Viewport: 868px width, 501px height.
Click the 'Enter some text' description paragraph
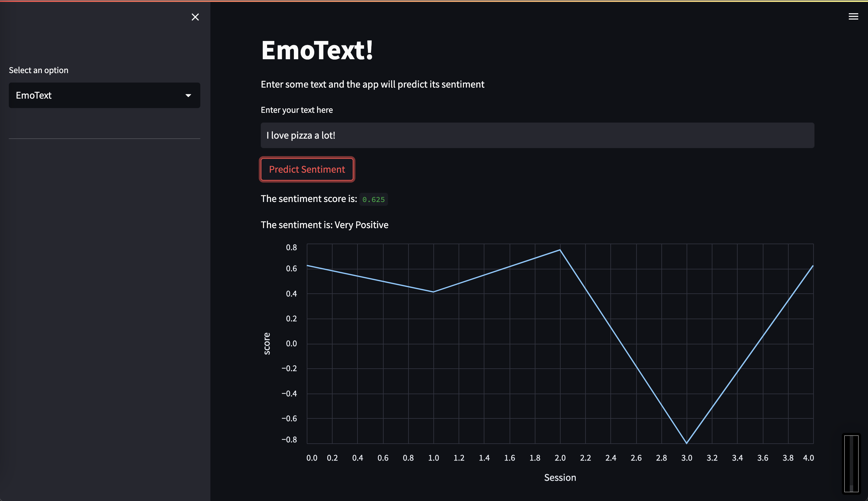click(372, 84)
